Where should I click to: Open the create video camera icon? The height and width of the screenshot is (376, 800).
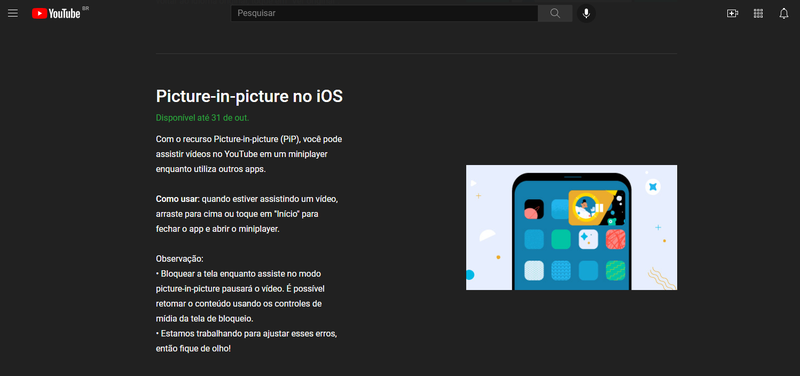(x=732, y=14)
